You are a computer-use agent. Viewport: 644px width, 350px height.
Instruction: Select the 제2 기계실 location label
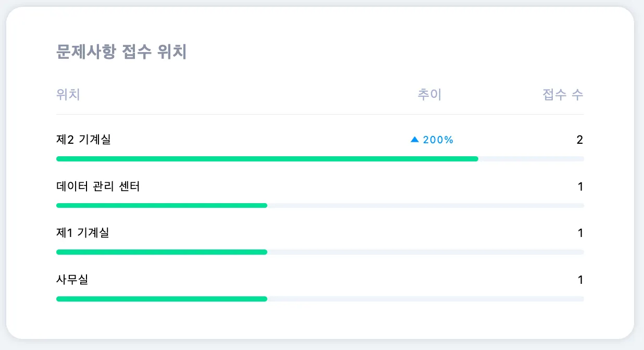83,140
